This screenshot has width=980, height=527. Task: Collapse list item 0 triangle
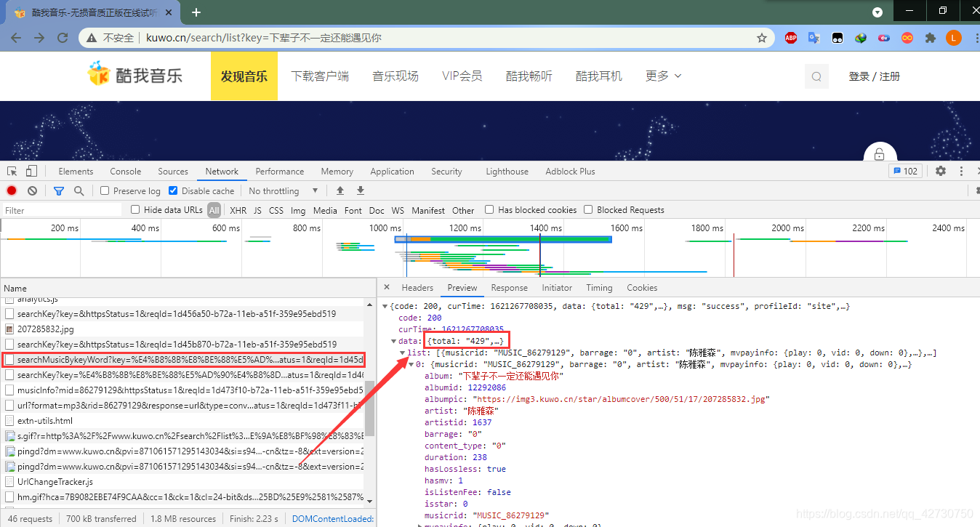pos(411,364)
